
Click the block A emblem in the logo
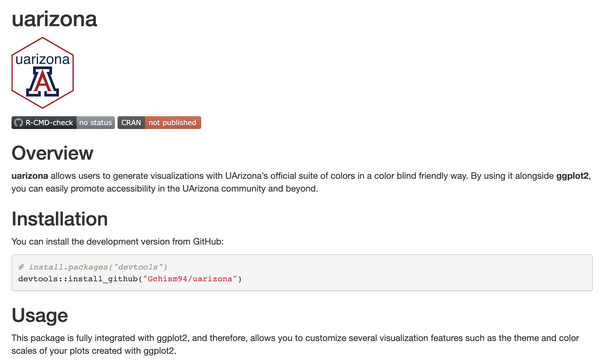tap(42, 82)
